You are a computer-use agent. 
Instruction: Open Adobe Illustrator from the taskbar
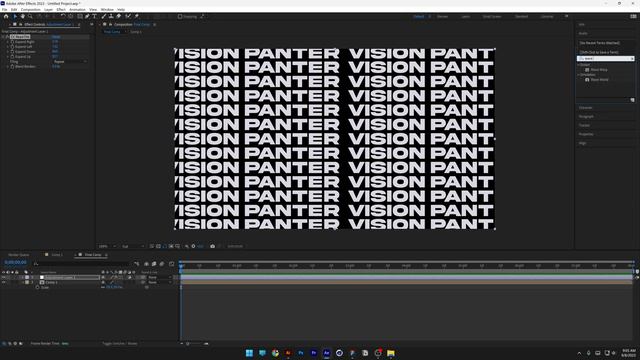[288, 353]
